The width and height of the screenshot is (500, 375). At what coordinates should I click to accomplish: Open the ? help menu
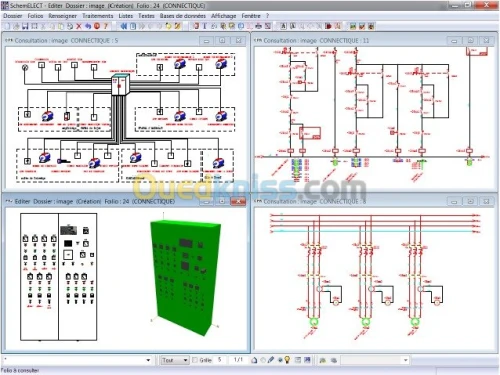(x=267, y=16)
